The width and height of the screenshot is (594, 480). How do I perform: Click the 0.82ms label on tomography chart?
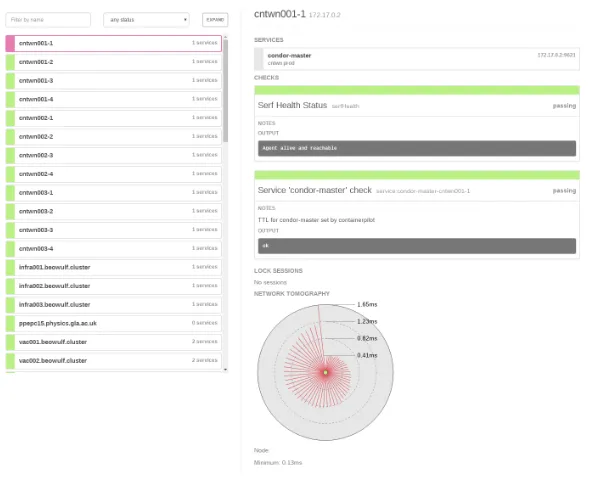coord(367,338)
